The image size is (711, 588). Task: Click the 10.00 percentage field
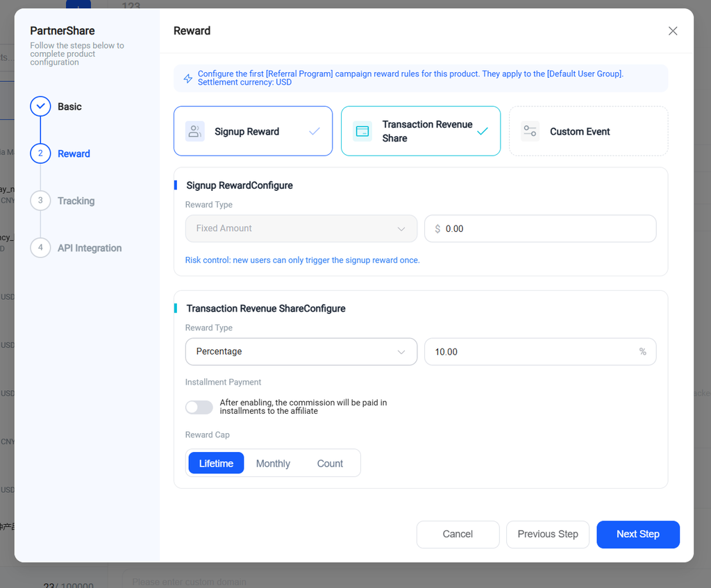tap(540, 351)
